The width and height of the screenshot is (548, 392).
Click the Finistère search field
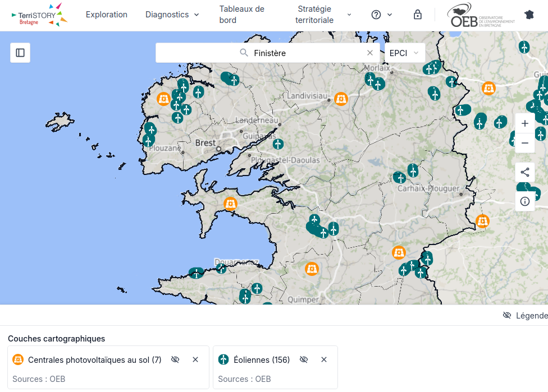[x=267, y=53]
